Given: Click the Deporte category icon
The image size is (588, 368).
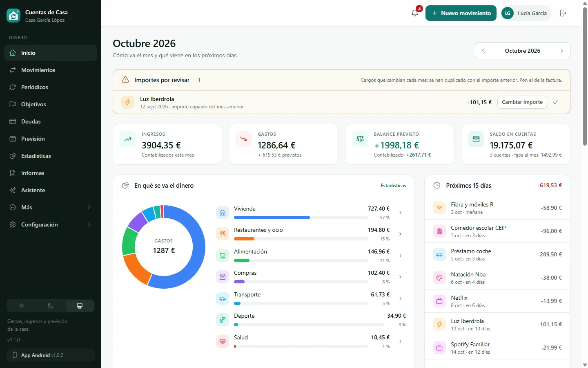Looking at the screenshot, I should [223, 320].
